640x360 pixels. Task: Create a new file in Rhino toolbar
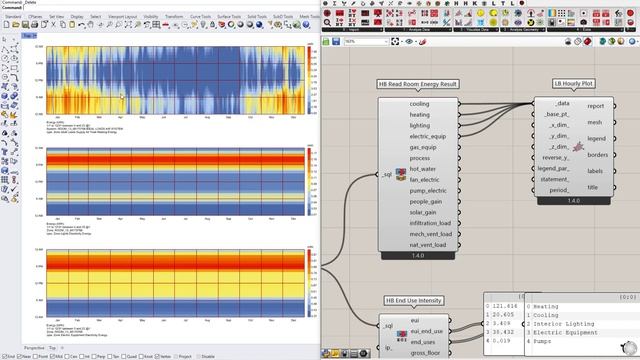coord(7,25)
